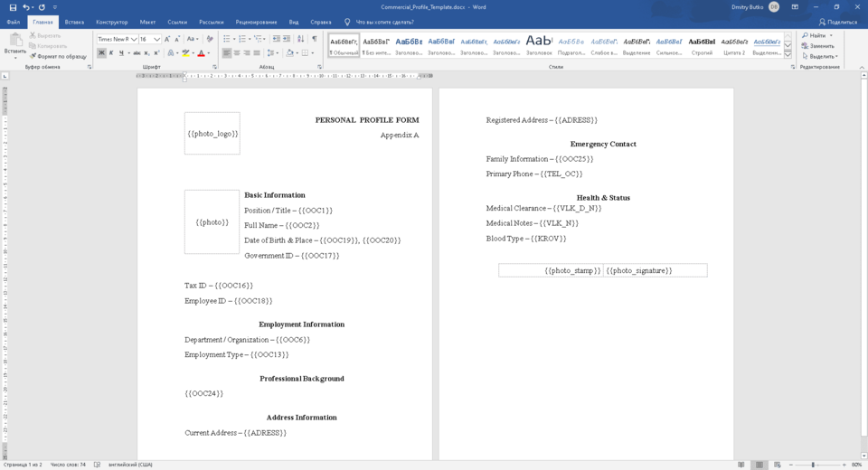Click the bullet list icon
Screen dimensions: 868x470
point(226,39)
